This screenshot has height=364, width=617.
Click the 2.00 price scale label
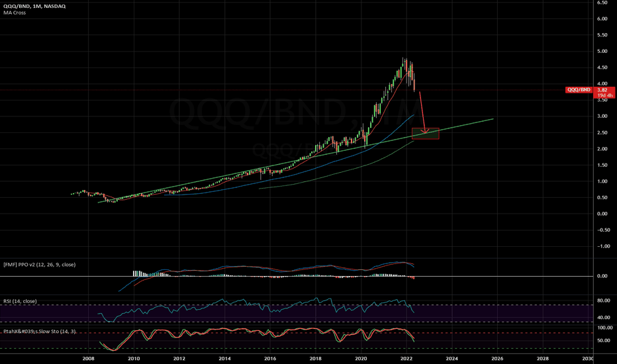tap(602, 149)
